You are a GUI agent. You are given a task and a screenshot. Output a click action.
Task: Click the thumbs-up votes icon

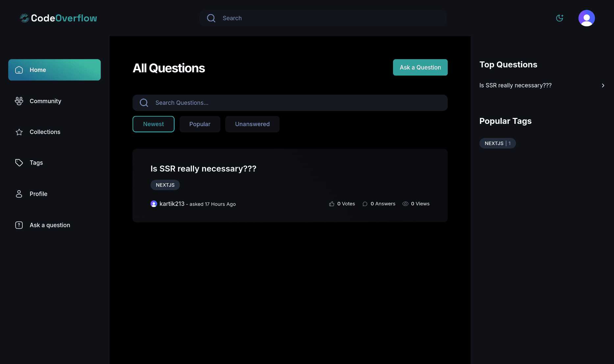point(332,204)
